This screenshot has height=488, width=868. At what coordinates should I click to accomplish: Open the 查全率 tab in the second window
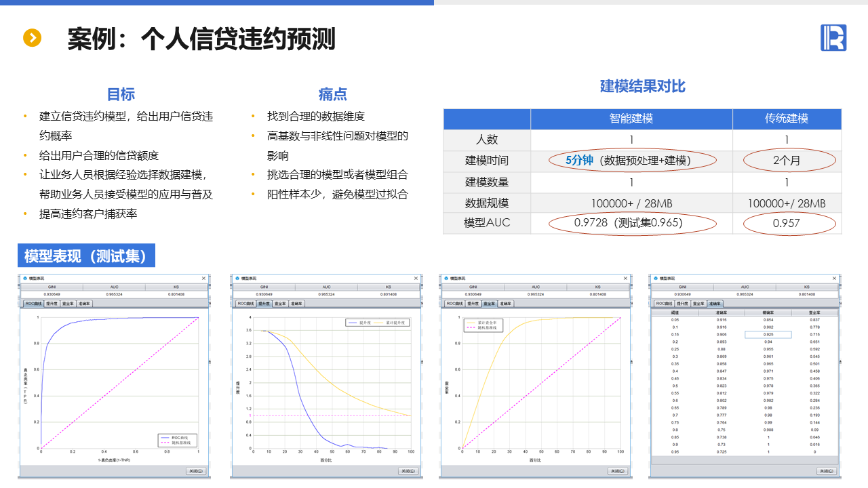pyautogui.click(x=280, y=304)
